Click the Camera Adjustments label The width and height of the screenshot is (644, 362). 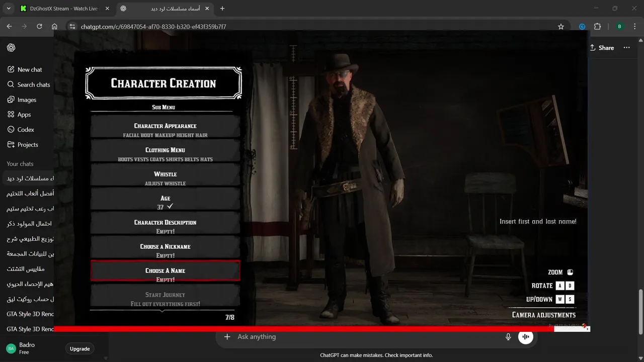click(544, 315)
